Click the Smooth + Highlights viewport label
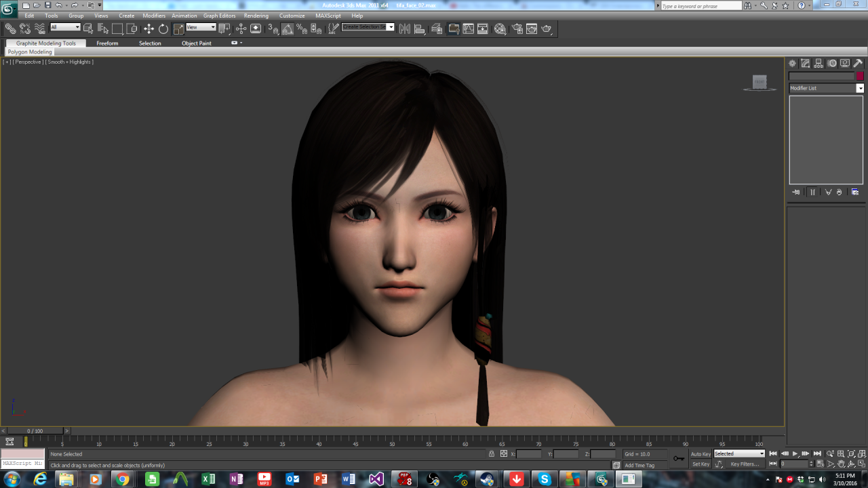 click(x=69, y=62)
